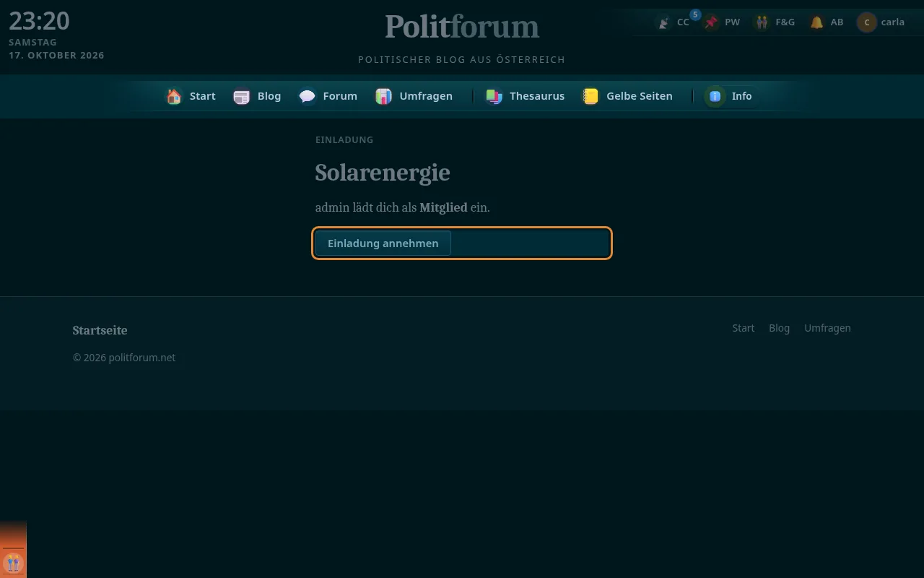This screenshot has height=578, width=924.
Task: Open the Blog newspaper icon
Action: (241, 96)
